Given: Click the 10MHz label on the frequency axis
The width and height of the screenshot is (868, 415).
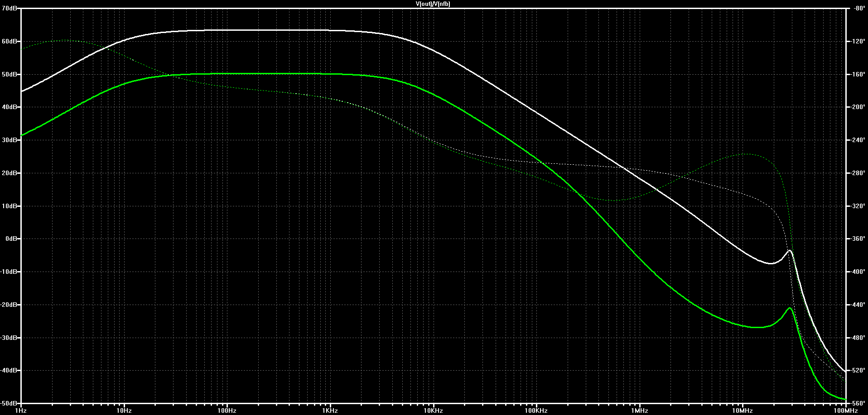Looking at the screenshot, I should [x=743, y=411].
